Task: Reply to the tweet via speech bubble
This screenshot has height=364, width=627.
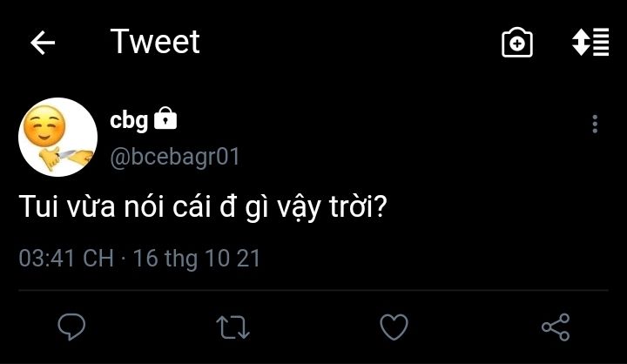Action: [x=71, y=327]
